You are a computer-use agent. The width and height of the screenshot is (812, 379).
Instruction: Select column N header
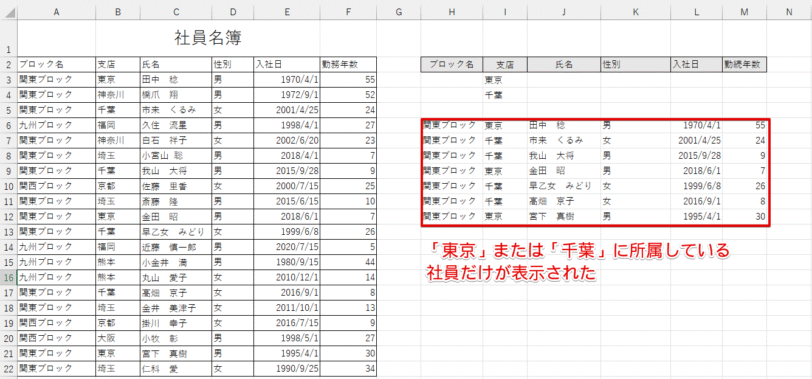[x=789, y=12]
